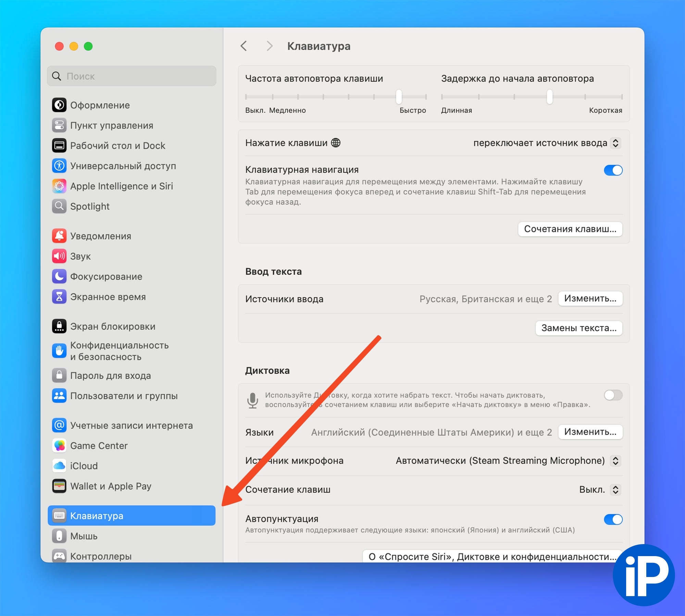The height and width of the screenshot is (616, 685).
Task: Open the Нажатие клавиши globe dropdown
Action: [x=615, y=143]
